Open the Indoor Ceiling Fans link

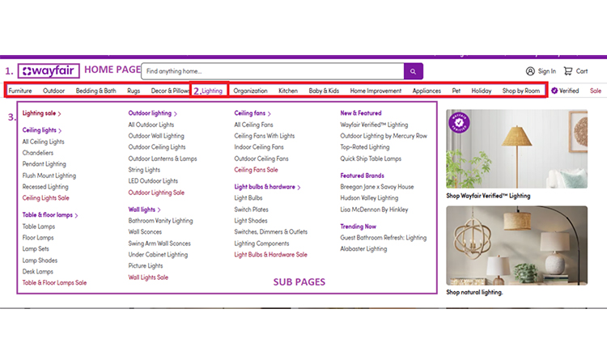(259, 147)
